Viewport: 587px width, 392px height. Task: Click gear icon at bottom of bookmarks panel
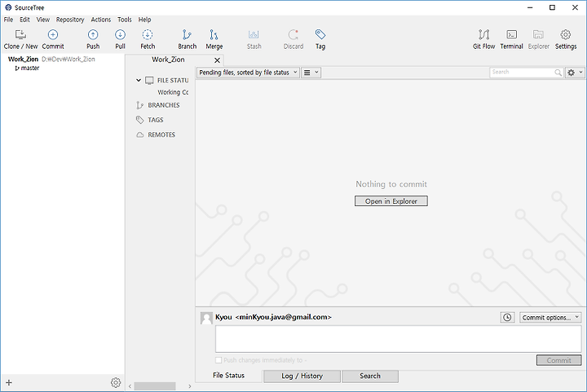click(x=116, y=382)
